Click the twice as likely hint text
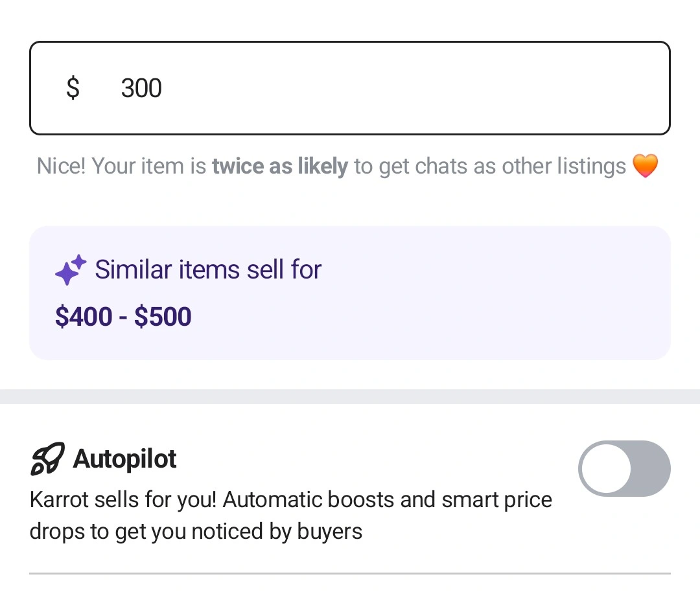This screenshot has height=592, width=700. point(280,166)
